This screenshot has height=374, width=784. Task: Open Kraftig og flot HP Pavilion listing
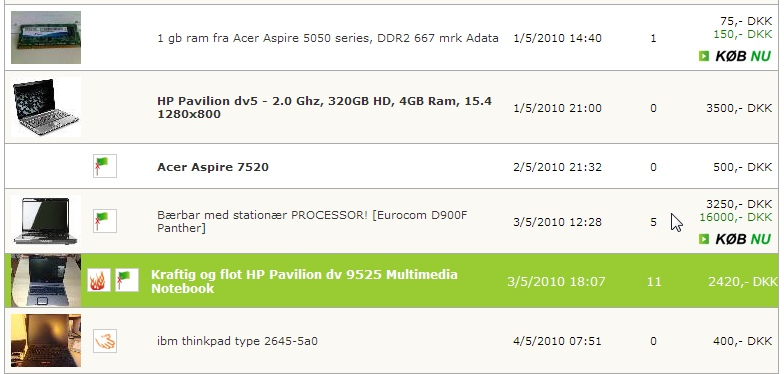(x=304, y=281)
